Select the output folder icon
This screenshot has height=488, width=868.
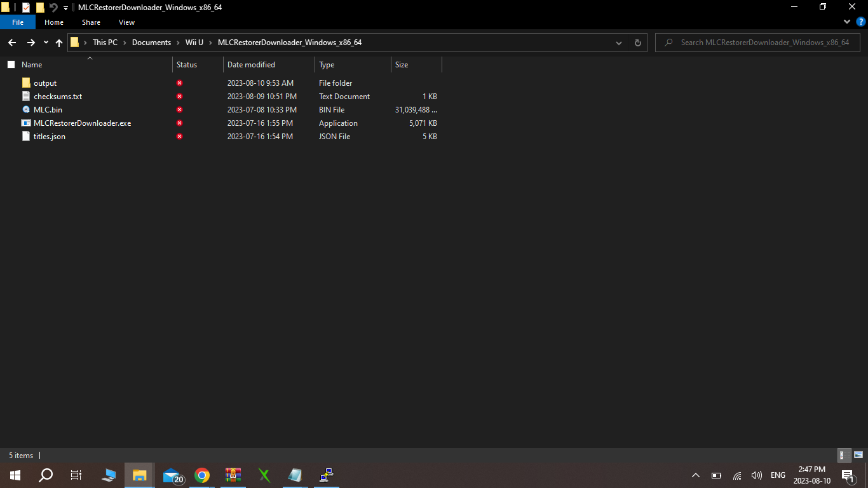pos(26,83)
